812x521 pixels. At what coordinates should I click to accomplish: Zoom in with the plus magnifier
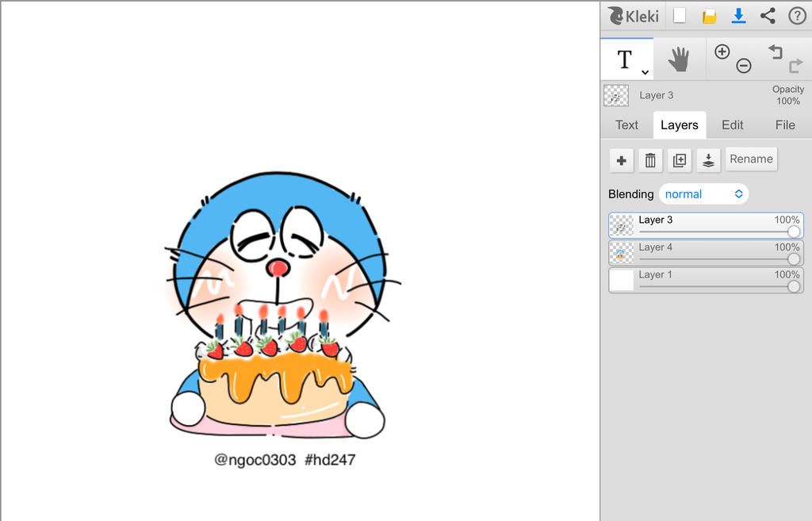click(x=722, y=52)
